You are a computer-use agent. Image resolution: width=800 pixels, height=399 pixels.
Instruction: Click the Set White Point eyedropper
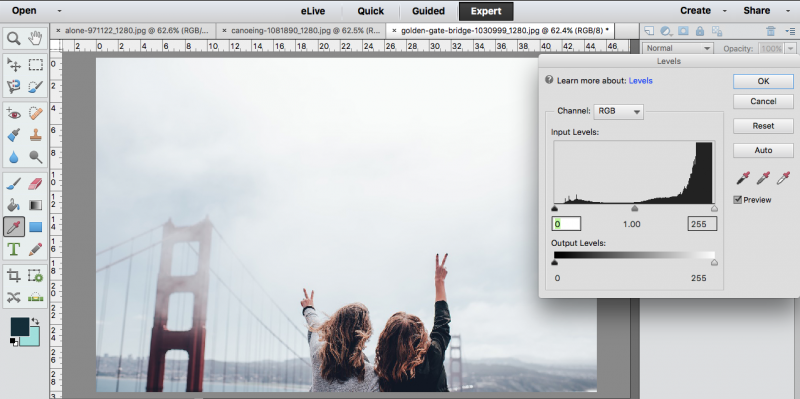tap(782, 178)
